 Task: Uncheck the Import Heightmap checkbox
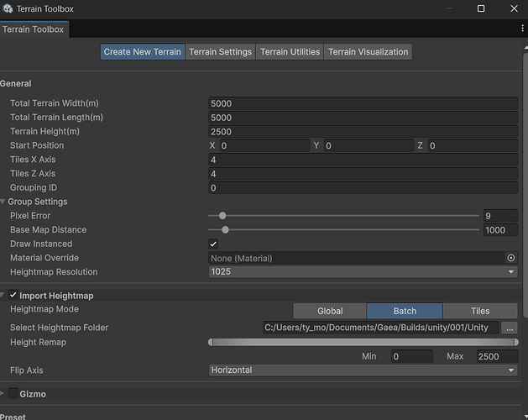pyautogui.click(x=13, y=296)
